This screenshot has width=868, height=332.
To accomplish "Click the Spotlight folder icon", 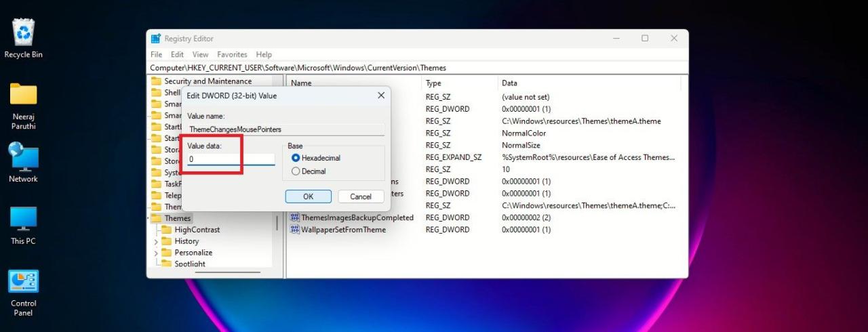I will (166, 264).
